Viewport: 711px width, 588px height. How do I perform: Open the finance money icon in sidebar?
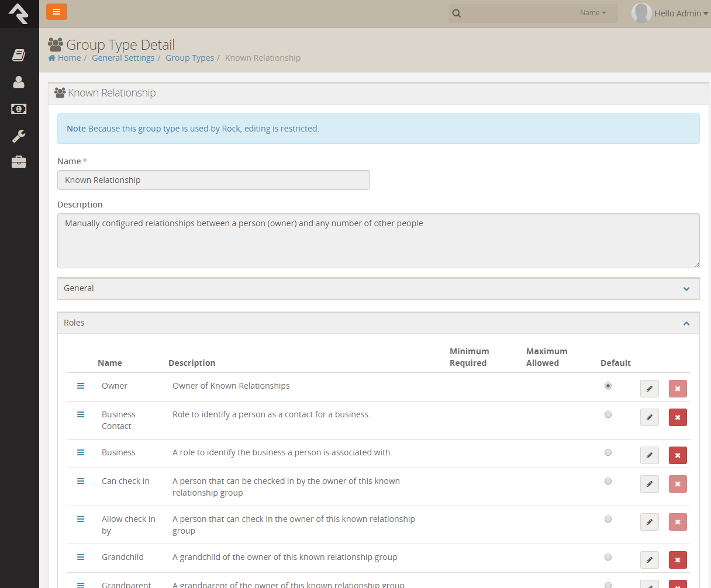19,109
